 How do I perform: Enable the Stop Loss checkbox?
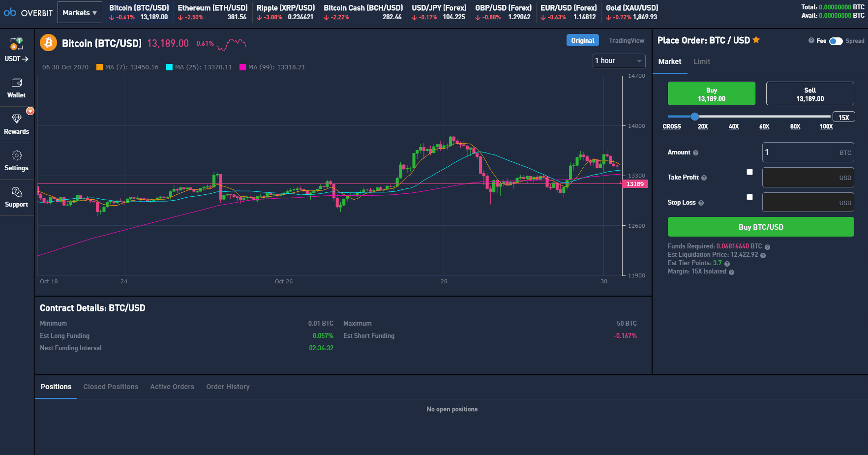click(749, 197)
